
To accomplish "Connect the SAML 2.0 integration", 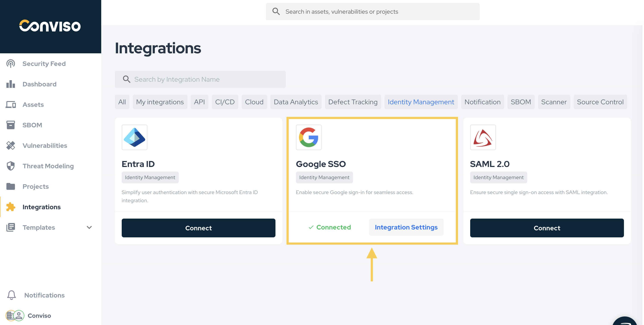I will (547, 228).
